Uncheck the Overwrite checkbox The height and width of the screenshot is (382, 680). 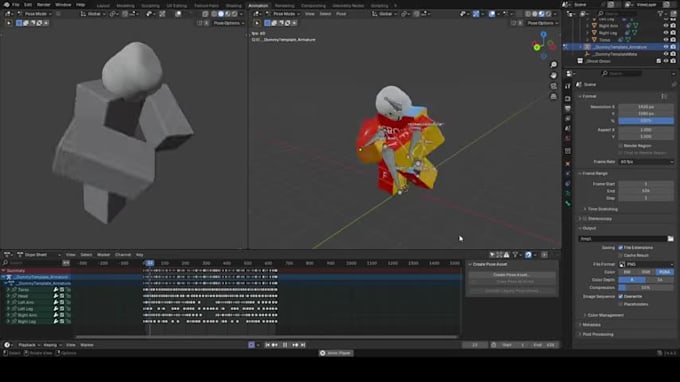621,297
